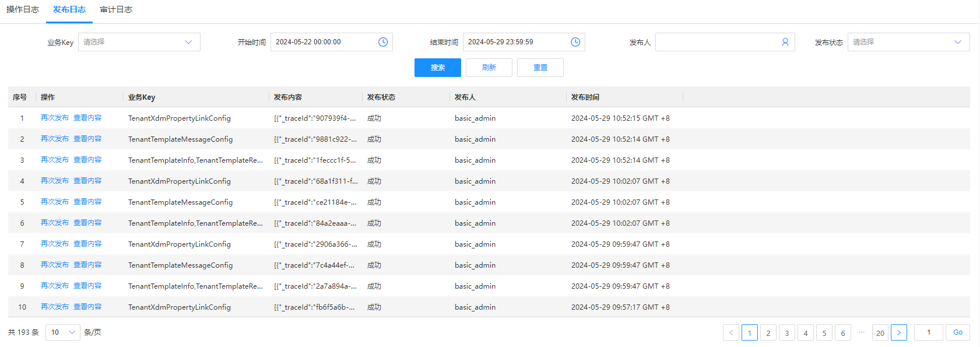
Task: Click 再次发布 in row 1
Action: 55,118
